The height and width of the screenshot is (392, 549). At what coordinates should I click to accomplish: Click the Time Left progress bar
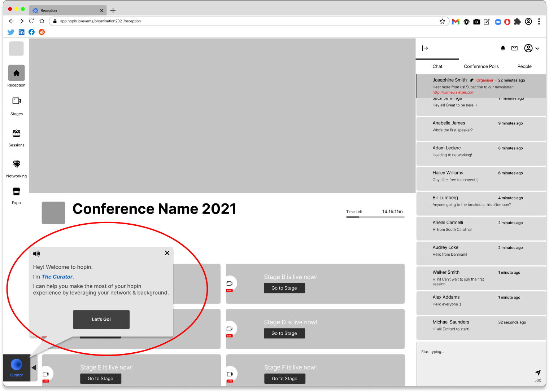tap(375, 217)
